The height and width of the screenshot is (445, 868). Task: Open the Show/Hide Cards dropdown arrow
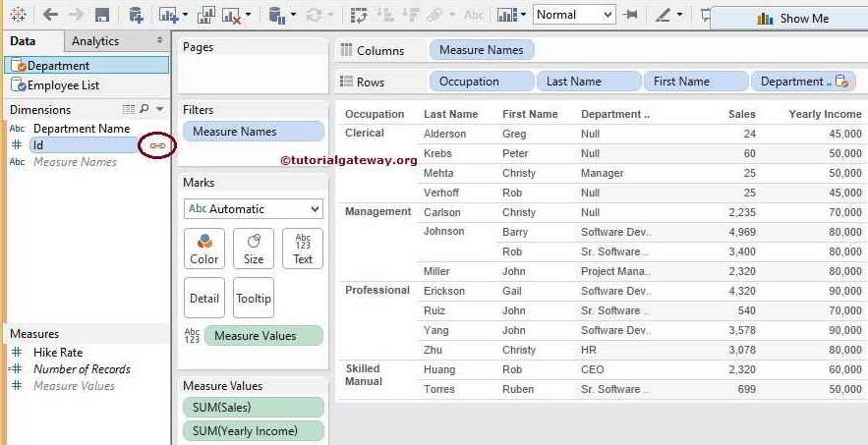(523, 15)
